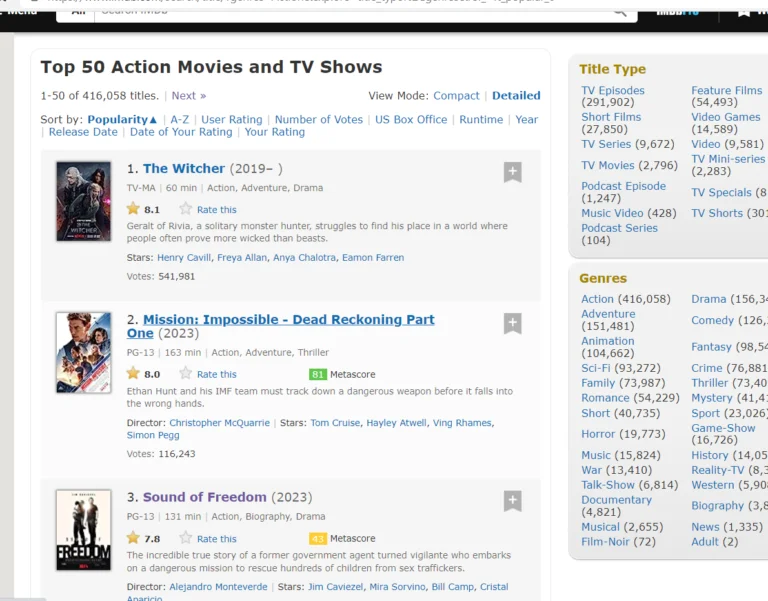Image resolution: width=768 pixels, height=601 pixels.
Task: Open Ving Rhames's page
Action: coord(462,423)
